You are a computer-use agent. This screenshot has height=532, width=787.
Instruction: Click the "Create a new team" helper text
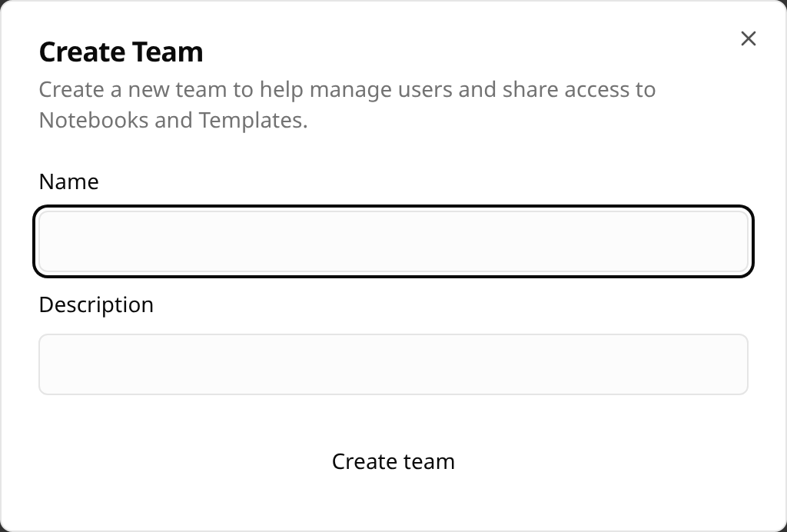point(347,90)
